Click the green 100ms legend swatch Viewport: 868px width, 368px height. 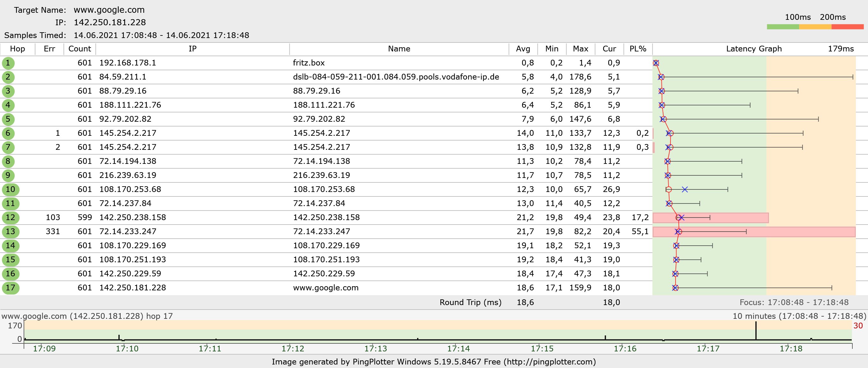(x=783, y=27)
